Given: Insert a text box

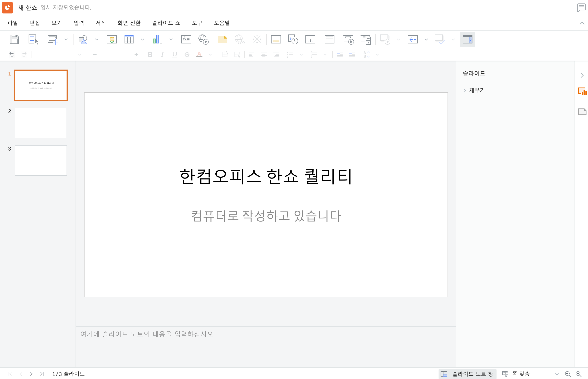Looking at the screenshot, I should (x=186, y=39).
